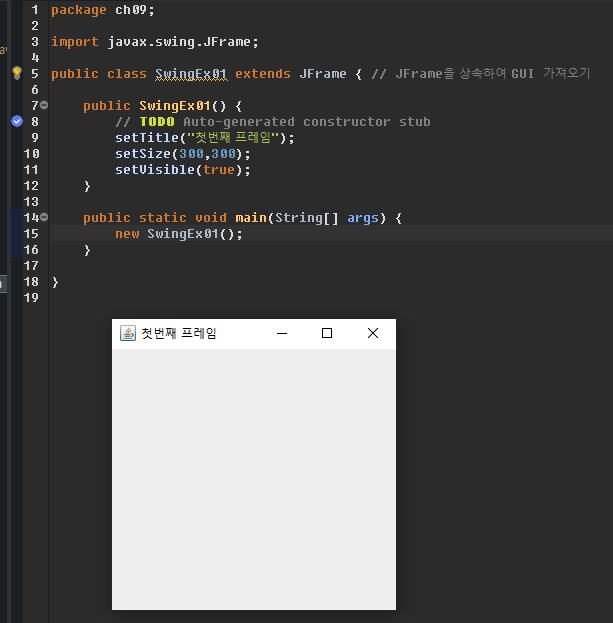The height and width of the screenshot is (623, 613).
Task: Click the 'void' keyword on line 14
Action: (x=211, y=218)
